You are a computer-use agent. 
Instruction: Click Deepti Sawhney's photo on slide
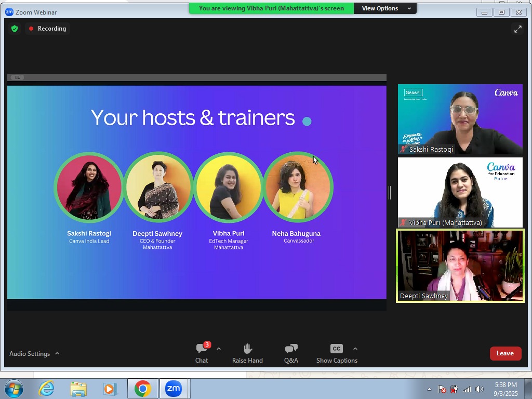coord(158,187)
